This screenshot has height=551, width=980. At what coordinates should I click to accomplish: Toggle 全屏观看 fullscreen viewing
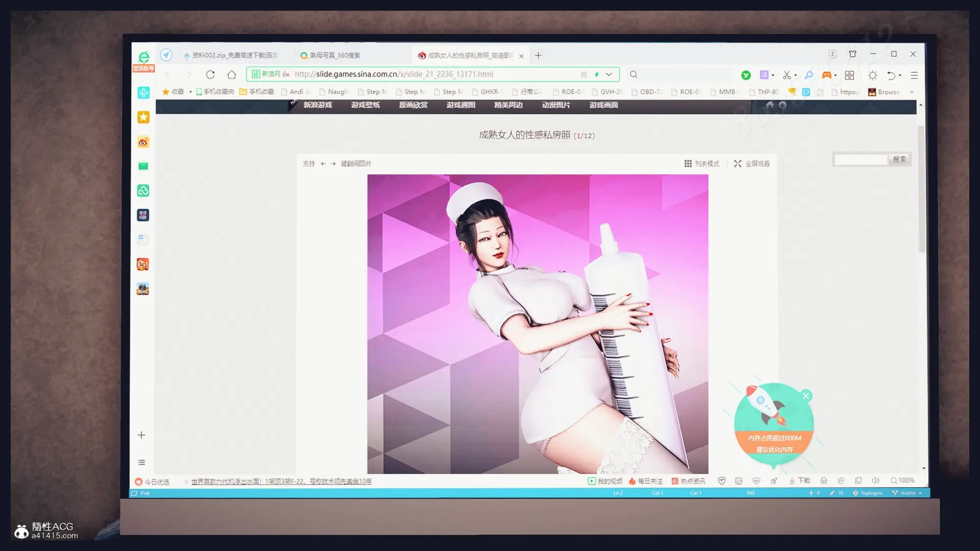[x=752, y=164]
